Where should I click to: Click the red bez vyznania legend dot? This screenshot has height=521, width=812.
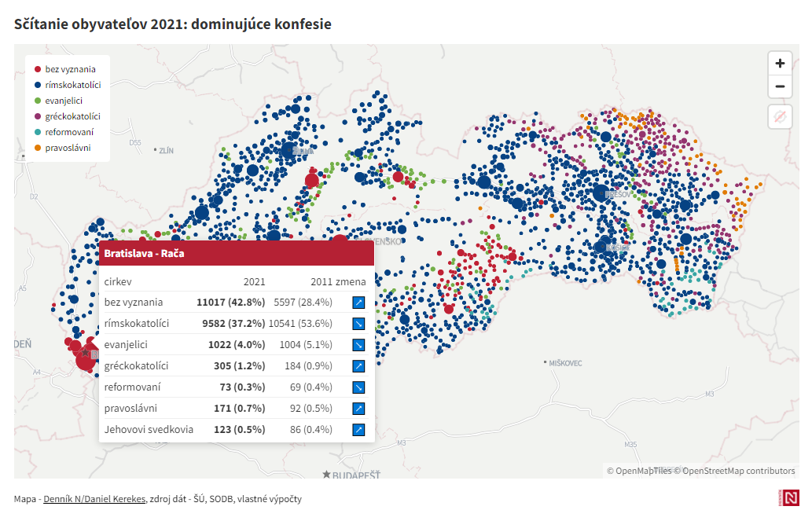37,69
